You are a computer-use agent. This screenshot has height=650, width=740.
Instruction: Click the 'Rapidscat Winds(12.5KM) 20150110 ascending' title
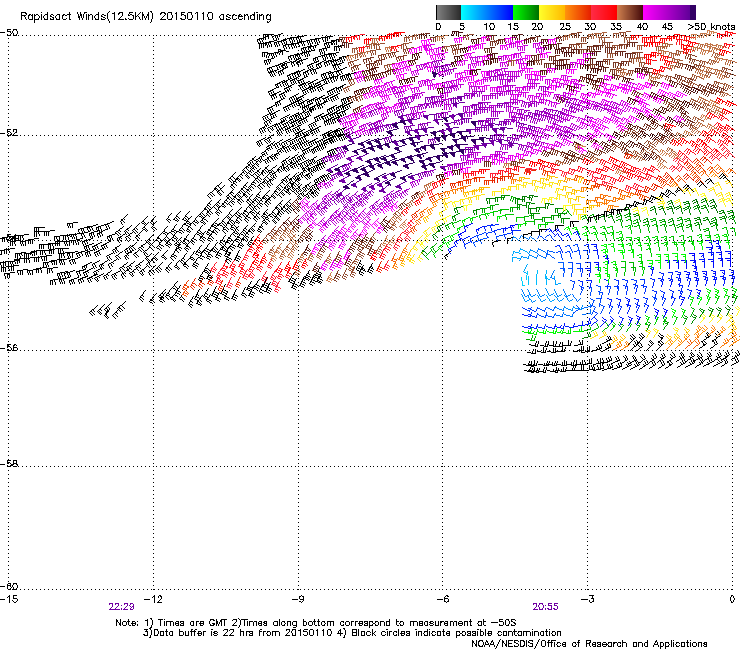coord(146,17)
